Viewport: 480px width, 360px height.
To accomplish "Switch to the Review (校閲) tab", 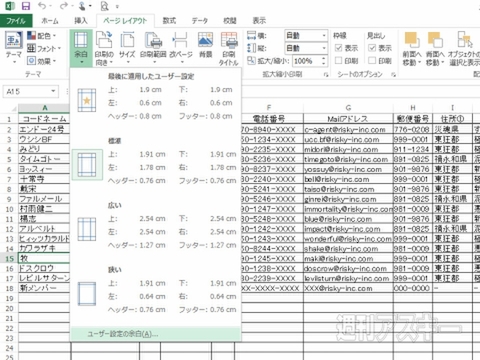I will [230, 21].
